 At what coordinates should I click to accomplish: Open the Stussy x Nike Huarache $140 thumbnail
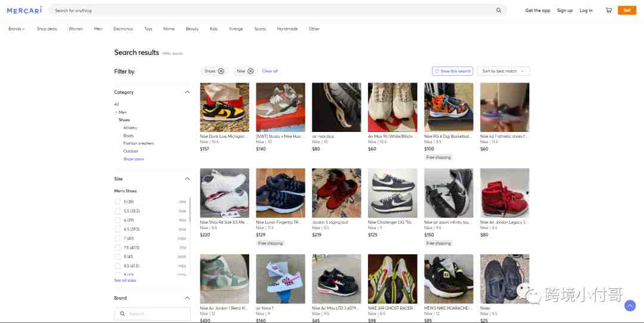(x=280, y=107)
